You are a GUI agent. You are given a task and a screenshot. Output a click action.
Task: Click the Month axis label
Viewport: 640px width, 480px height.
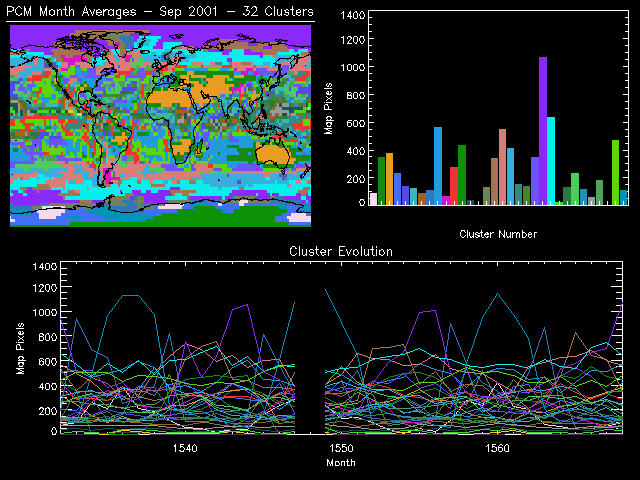click(x=341, y=463)
